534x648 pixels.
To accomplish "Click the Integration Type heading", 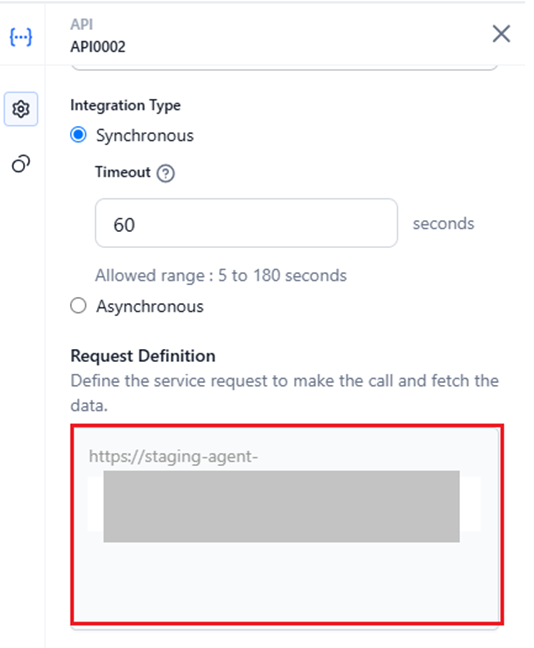I will click(x=125, y=105).
